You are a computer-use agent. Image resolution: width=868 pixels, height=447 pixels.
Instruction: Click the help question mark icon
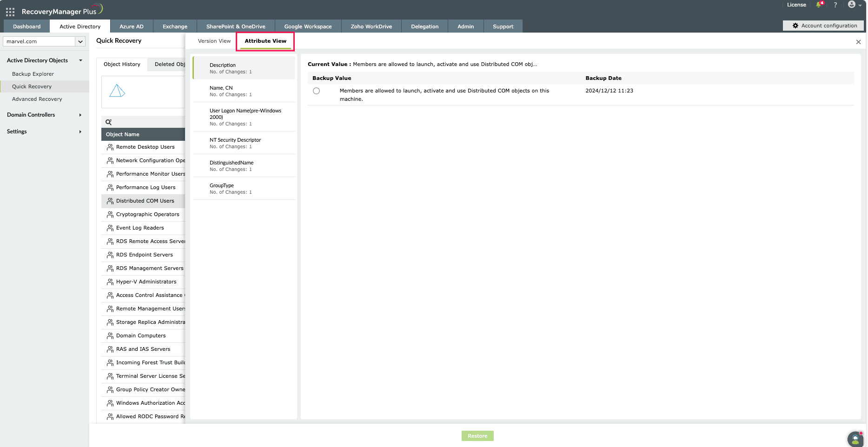coord(835,5)
